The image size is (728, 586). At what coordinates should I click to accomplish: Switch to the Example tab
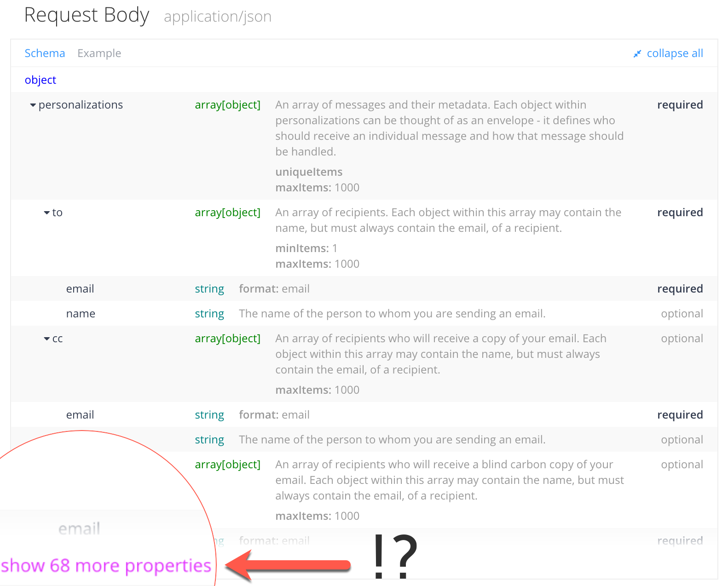point(99,53)
